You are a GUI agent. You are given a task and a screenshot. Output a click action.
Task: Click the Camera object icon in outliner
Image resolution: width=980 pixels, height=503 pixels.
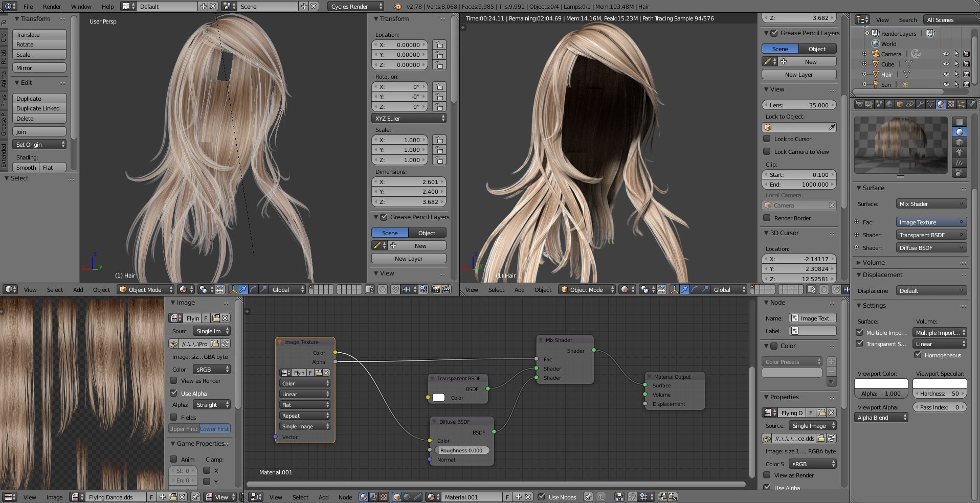coord(876,54)
